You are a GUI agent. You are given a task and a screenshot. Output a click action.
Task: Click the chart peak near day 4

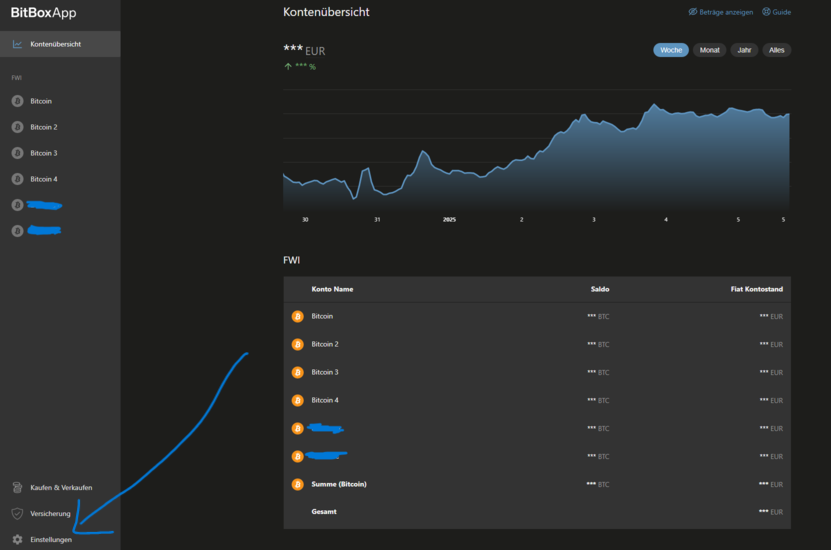coord(654,105)
